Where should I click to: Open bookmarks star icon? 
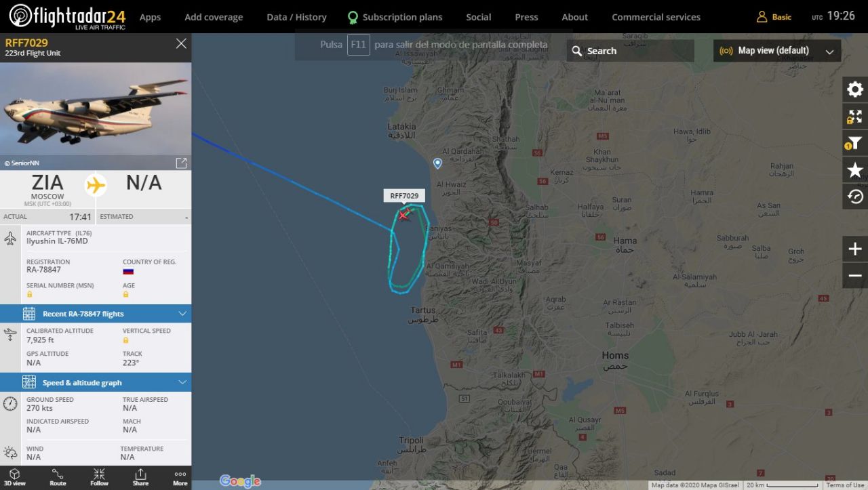pos(855,170)
